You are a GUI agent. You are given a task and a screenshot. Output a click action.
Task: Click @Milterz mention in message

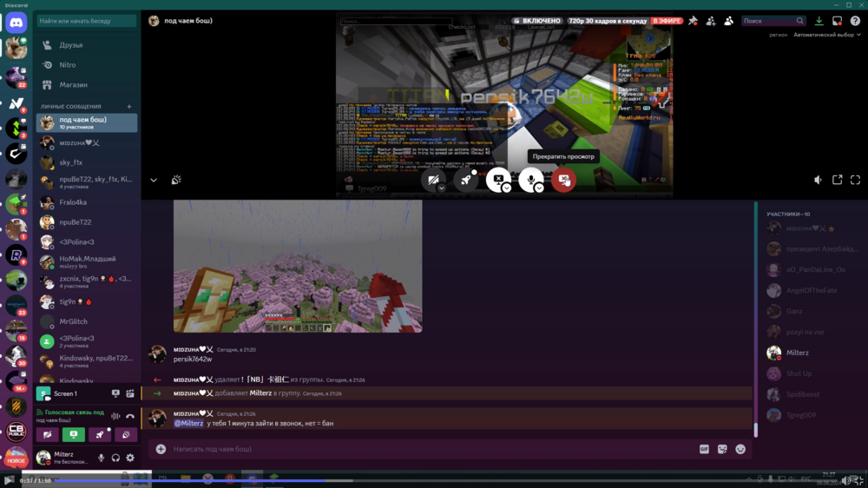pos(188,423)
